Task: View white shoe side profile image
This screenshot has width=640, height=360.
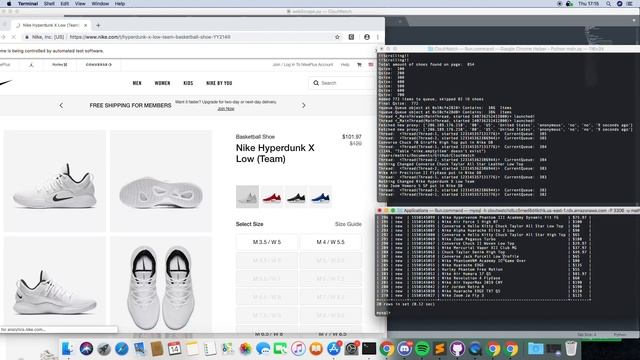Action: click(55, 181)
